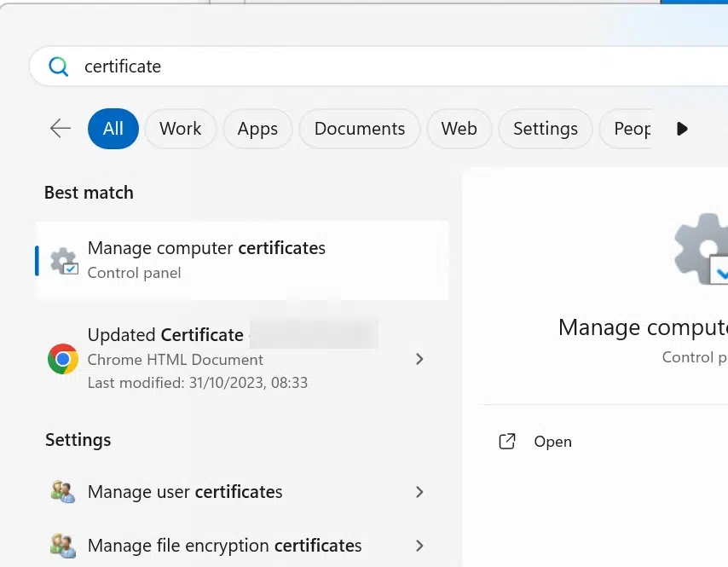This screenshot has width=728, height=567.
Task: Click the gear icon beside Manage computer certificates
Action: pyautogui.click(x=64, y=261)
